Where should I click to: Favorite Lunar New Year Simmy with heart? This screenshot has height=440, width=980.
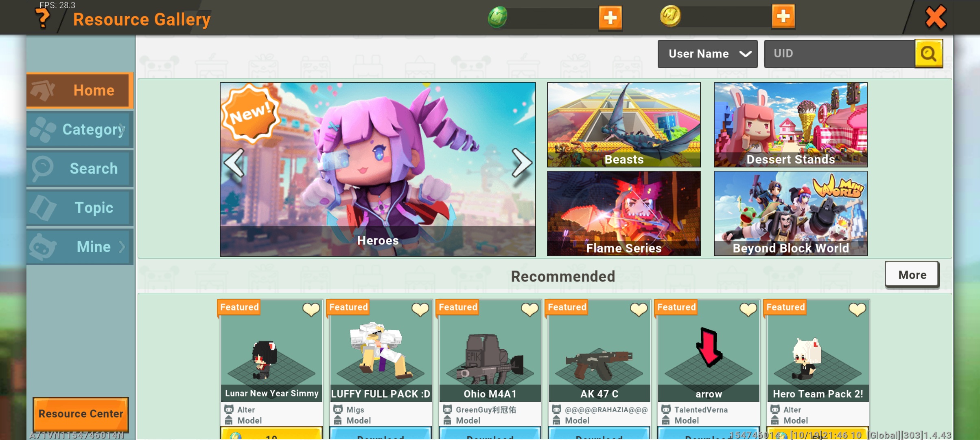click(x=311, y=310)
